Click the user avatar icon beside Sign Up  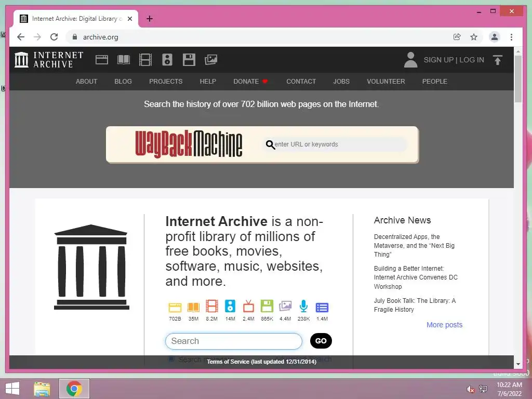pos(410,60)
